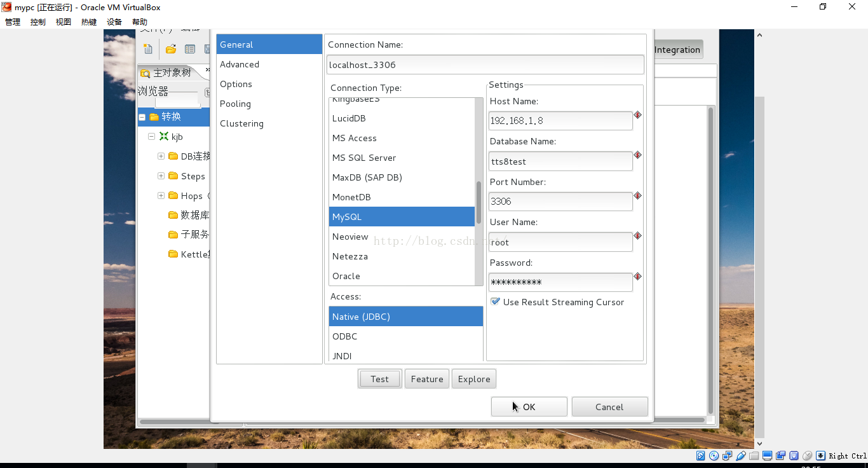The height and width of the screenshot is (468, 868).
Task: Click VirtualBox network adapters icon in status bar
Action: (x=728, y=455)
